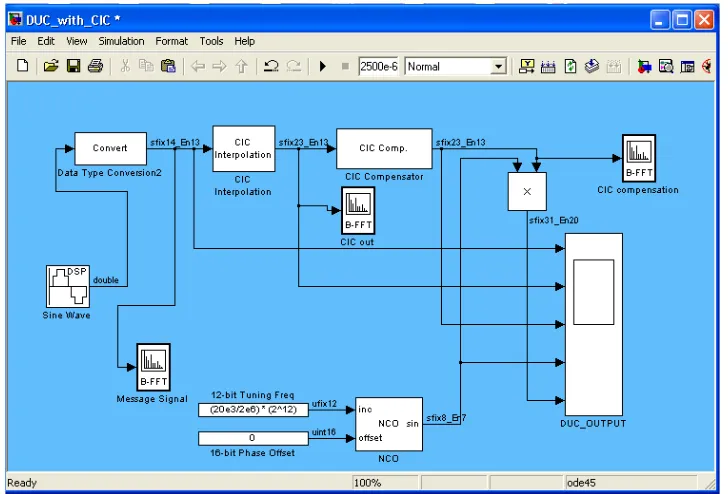Open the Help menu
The height and width of the screenshot is (494, 728).
point(245,41)
